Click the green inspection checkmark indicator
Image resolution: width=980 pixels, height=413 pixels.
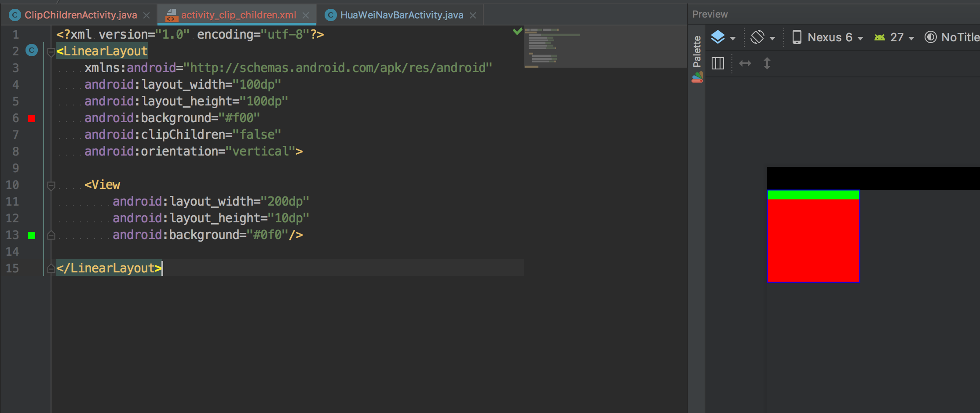coord(518,31)
